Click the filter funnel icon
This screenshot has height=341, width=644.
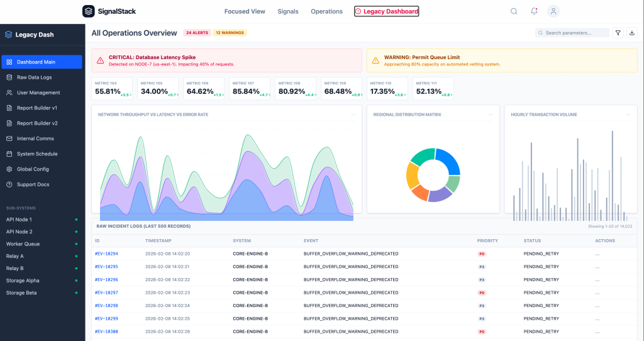618,33
